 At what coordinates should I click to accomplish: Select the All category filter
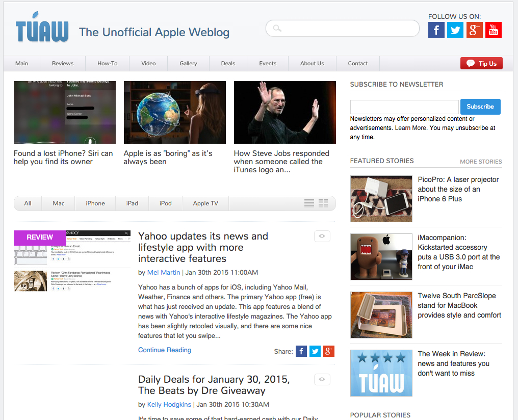(x=28, y=203)
